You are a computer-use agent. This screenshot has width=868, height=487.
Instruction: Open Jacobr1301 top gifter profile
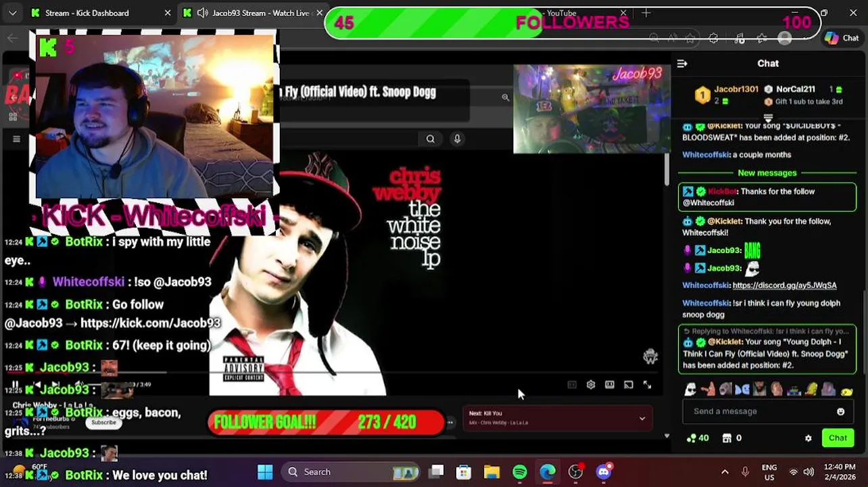pos(736,89)
